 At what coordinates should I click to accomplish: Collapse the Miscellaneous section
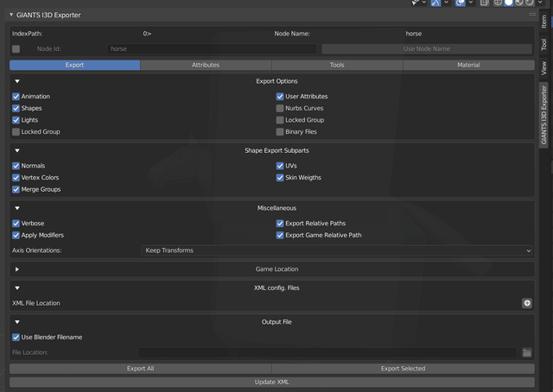17,208
